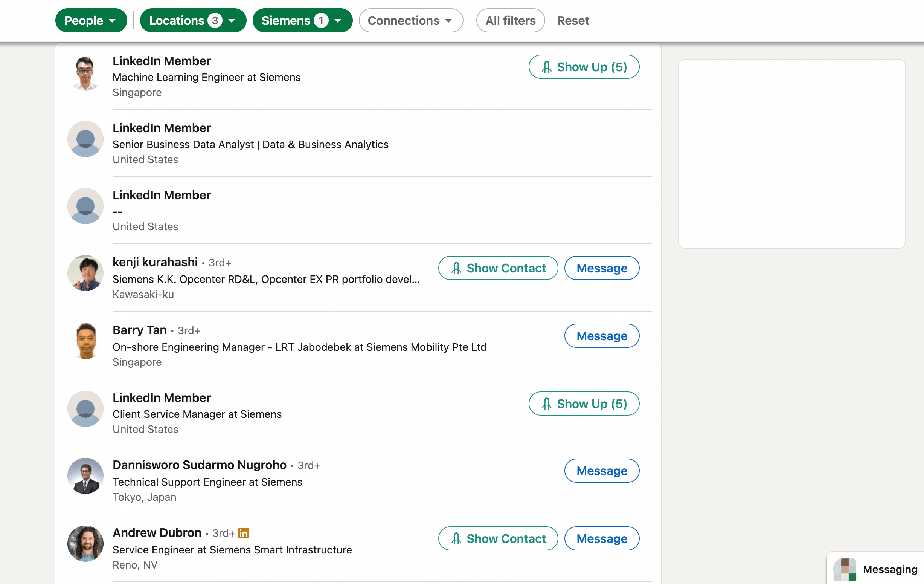The image size is (924, 584).
Task: Click rocket icon in Client Service Manager's Show Up
Action: (x=547, y=404)
